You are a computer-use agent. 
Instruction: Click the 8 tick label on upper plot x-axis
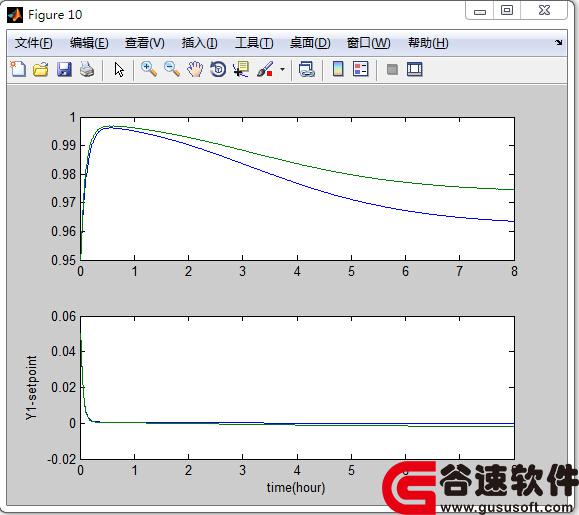click(x=514, y=272)
